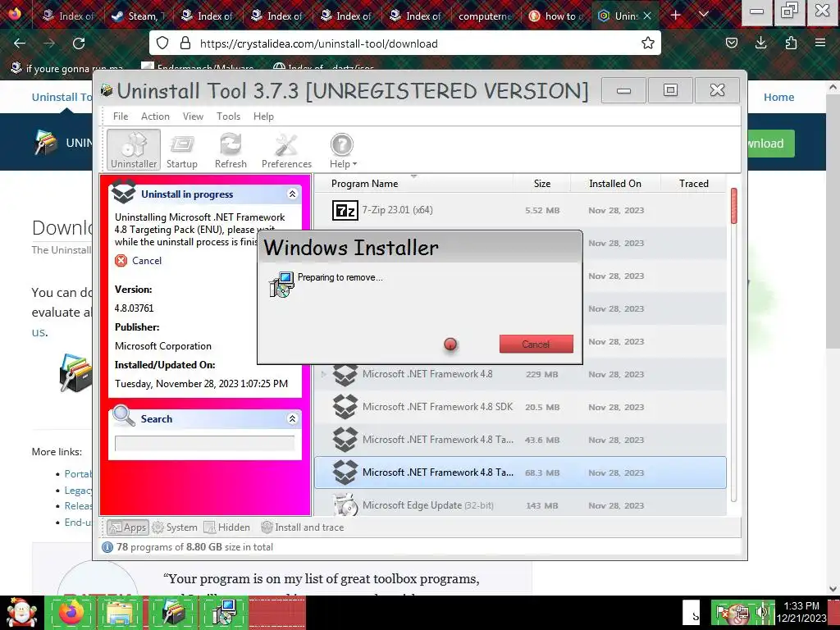
Task: Click the if youre gonna run bookmark
Action: pos(67,68)
